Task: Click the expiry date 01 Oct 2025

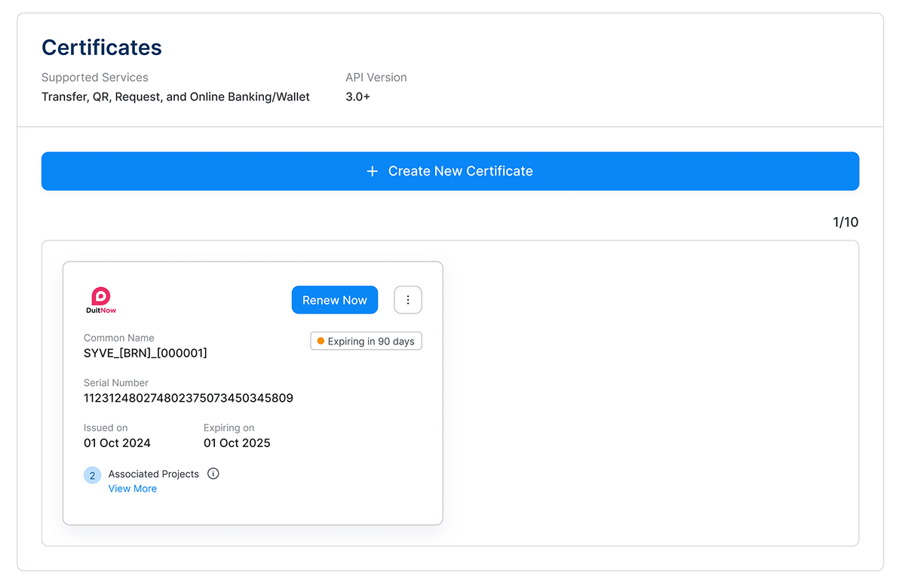Action: 237,443
